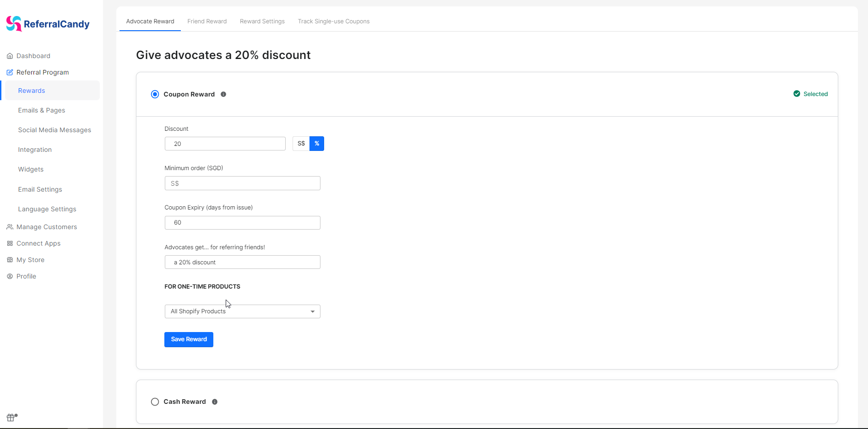The height and width of the screenshot is (429, 868).
Task: Click the info icon next to Coupon Reward
Action: [x=223, y=94]
